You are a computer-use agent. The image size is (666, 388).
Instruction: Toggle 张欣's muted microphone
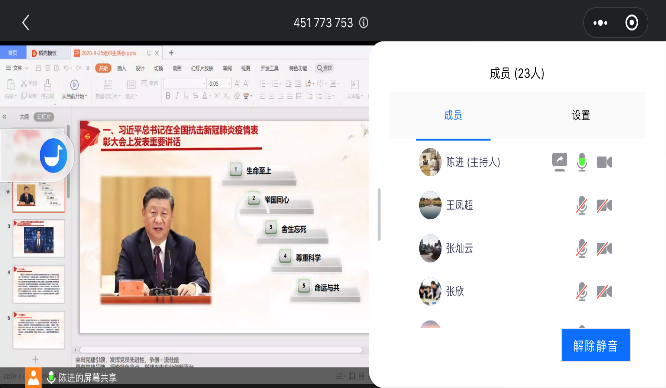(581, 292)
